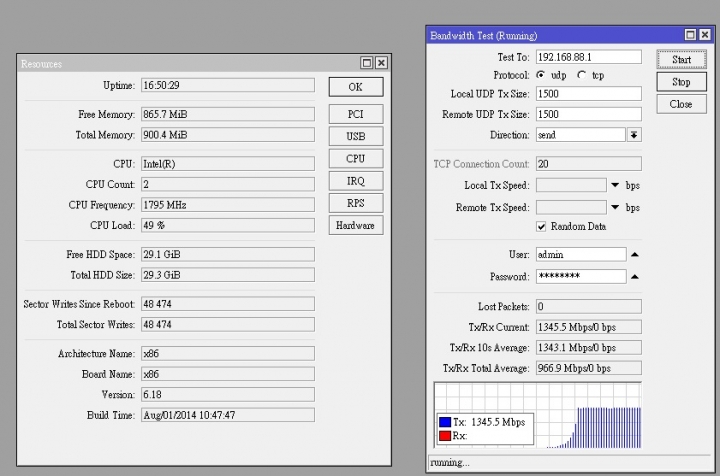Click the Tx/Rx 10s Average value
720x476 pixels.
pos(589,347)
